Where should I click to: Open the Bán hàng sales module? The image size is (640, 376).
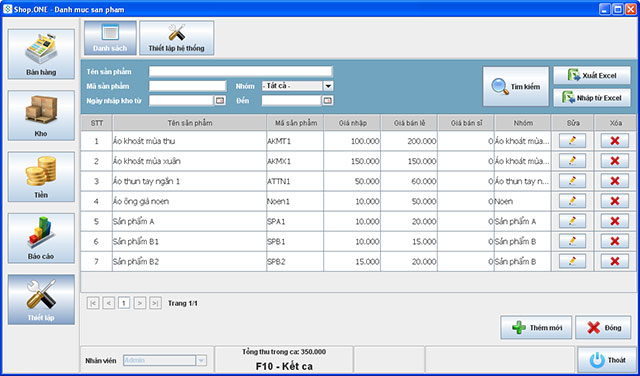click(x=41, y=54)
